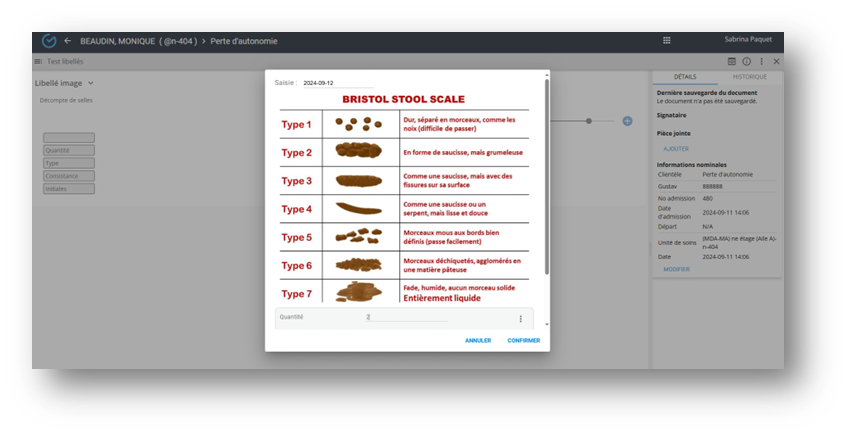Screen dimensions: 849x434
Task: Click ANNULER to cancel the dialog
Action: click(478, 341)
